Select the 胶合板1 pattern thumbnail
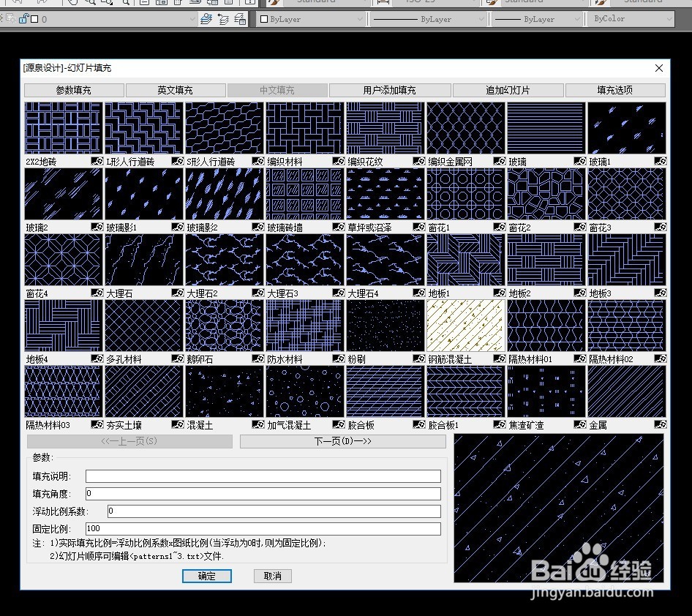The width and height of the screenshot is (692, 616). tap(465, 391)
